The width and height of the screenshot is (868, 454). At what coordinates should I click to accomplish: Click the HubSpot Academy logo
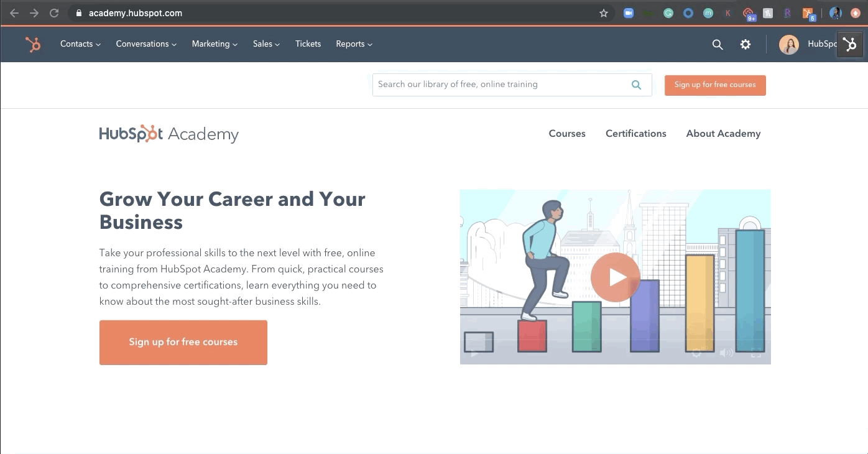169,134
